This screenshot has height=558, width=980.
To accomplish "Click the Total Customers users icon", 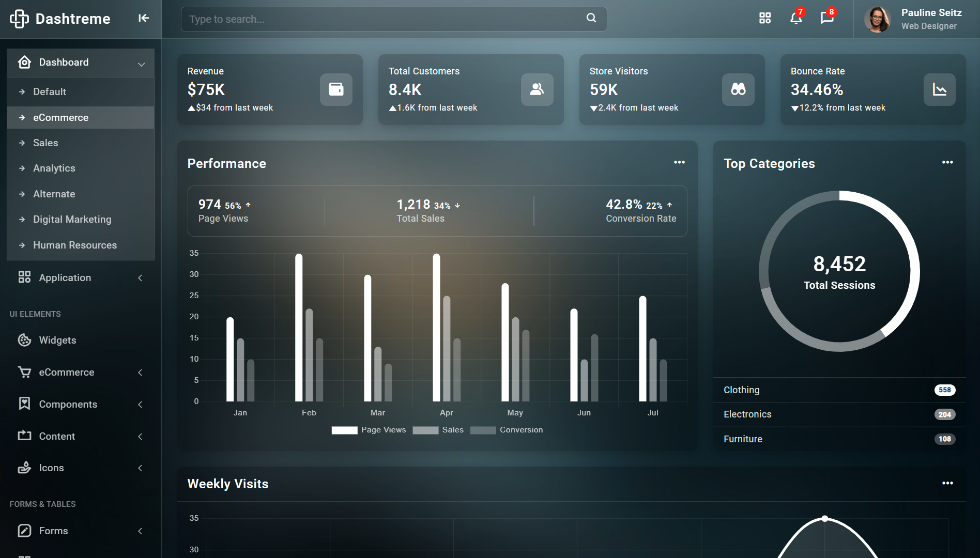I will (537, 89).
